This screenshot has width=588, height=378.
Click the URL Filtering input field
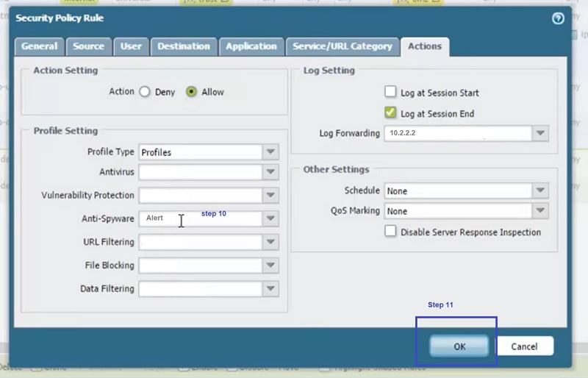pyautogui.click(x=201, y=242)
